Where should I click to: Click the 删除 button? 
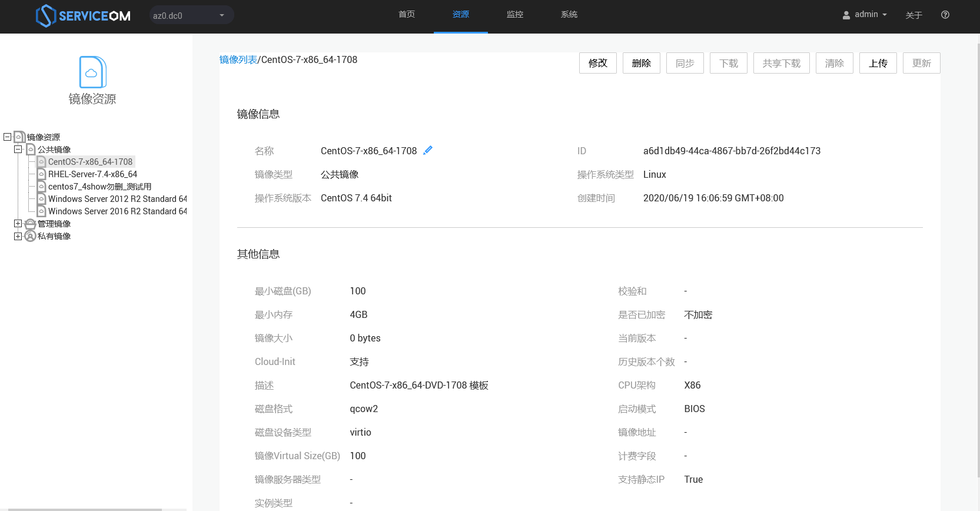642,63
